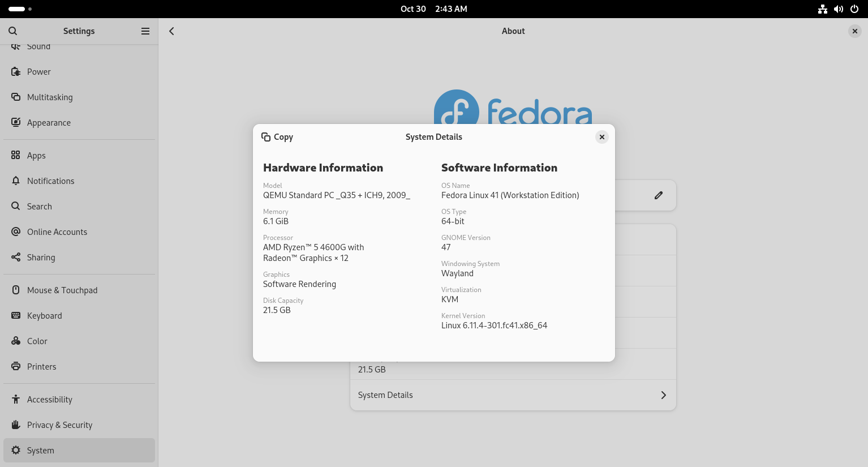Click the back arrow on About page
The image size is (868, 467).
(171, 31)
